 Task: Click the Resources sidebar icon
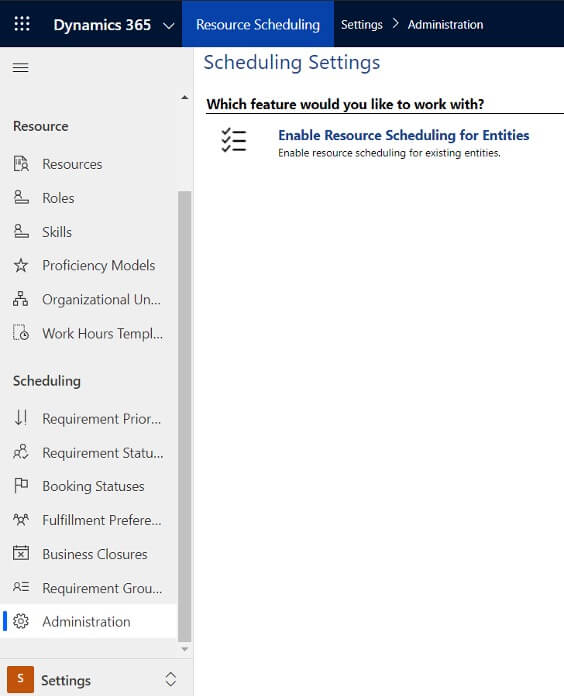coord(21,164)
